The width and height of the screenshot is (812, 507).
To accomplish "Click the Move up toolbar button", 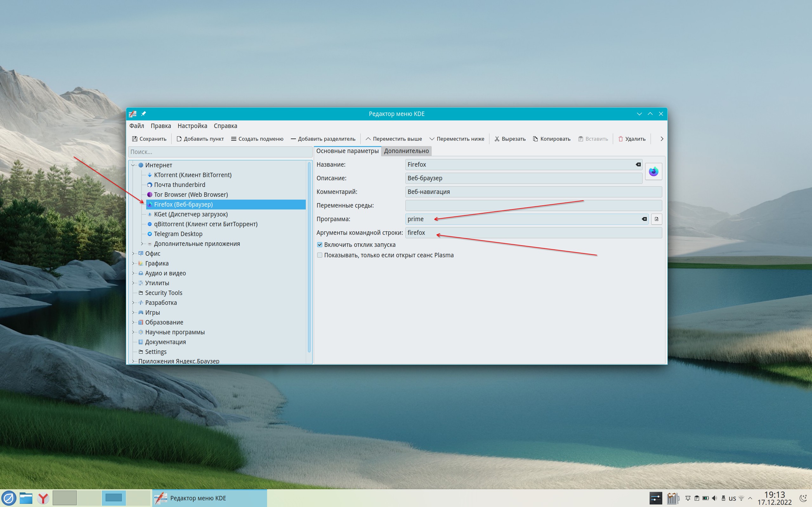I will click(x=393, y=139).
